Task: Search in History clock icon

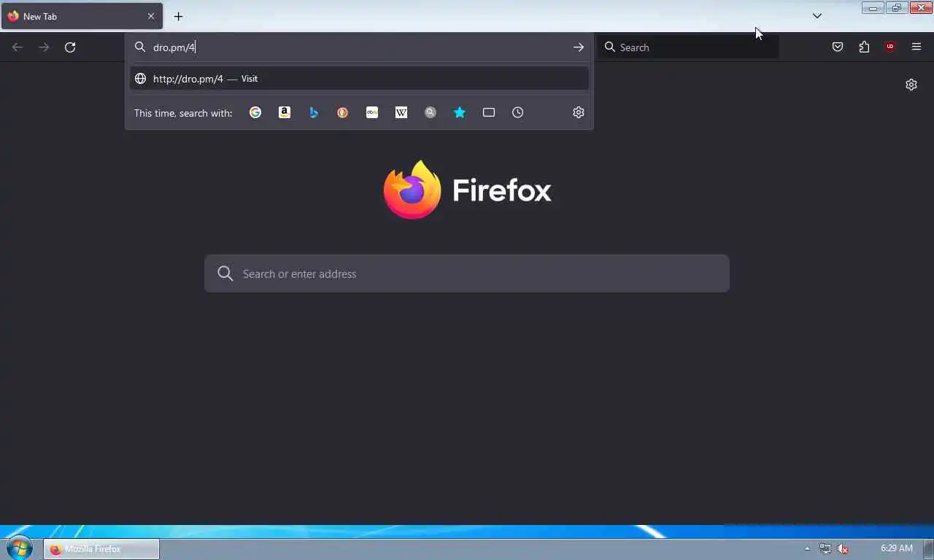Action: point(518,112)
